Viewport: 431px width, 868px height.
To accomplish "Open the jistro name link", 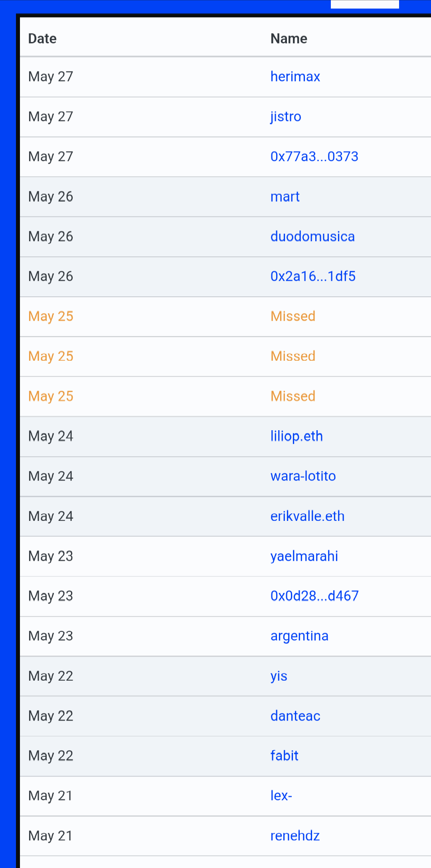I will (x=286, y=117).
